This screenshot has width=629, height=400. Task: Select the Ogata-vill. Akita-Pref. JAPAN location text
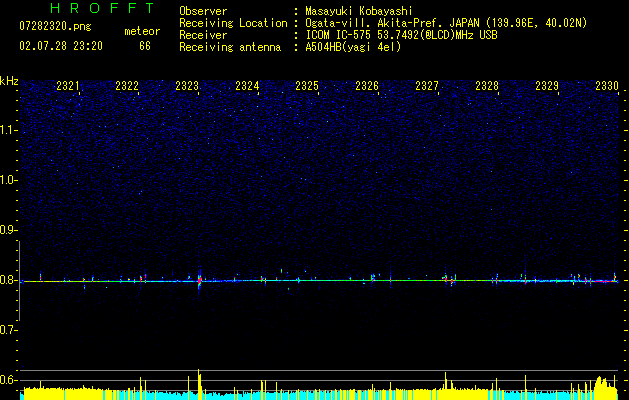(x=446, y=23)
